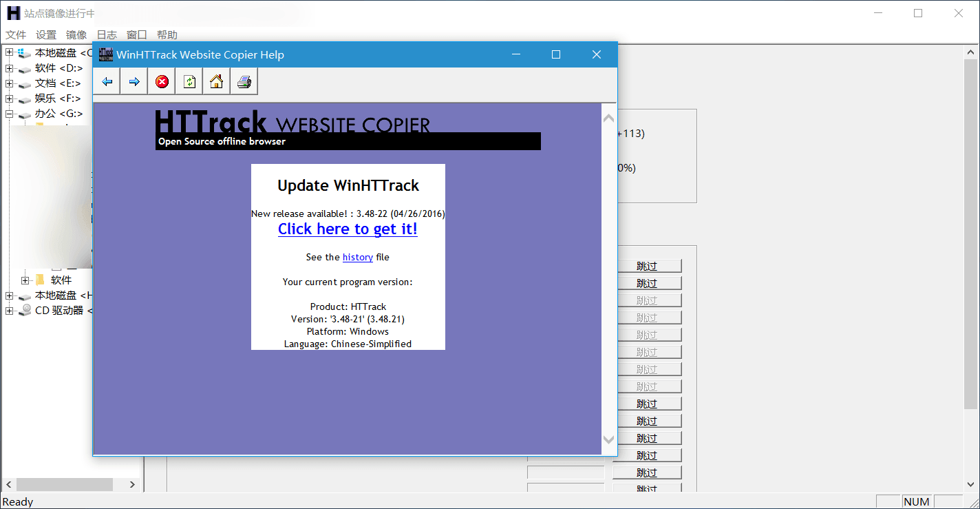Select the 办公 <G:> tree label

pyautogui.click(x=59, y=114)
